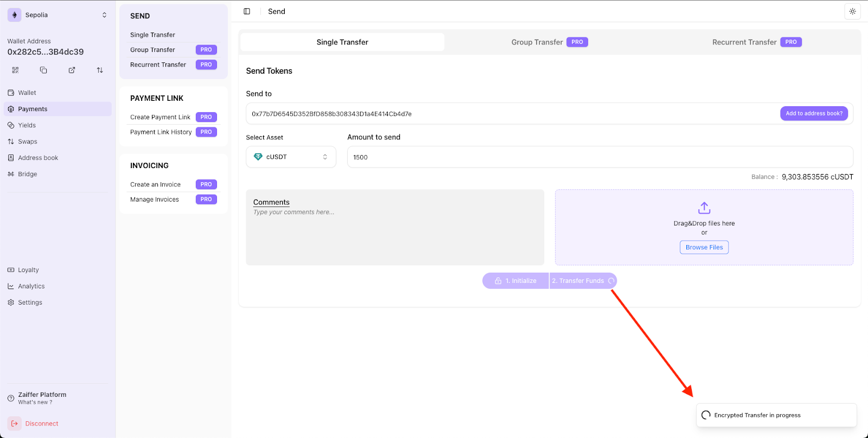868x438 pixels.
Task: Show wallet QR code icon
Action: pos(15,70)
